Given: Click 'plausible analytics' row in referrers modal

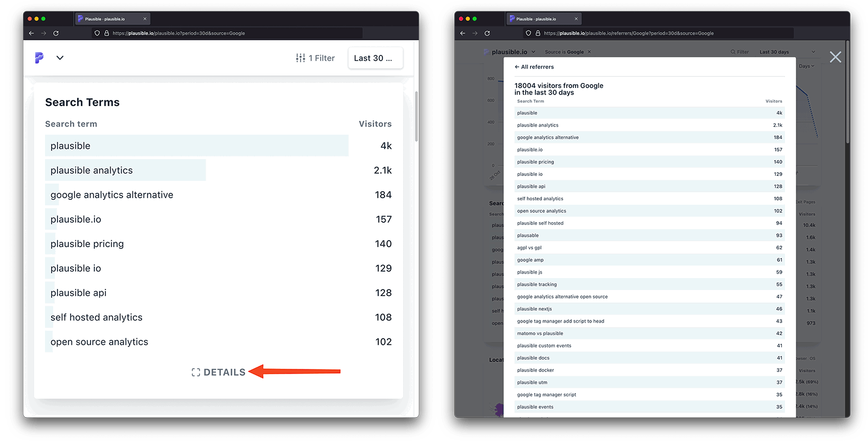Looking at the screenshot, I should tap(649, 125).
